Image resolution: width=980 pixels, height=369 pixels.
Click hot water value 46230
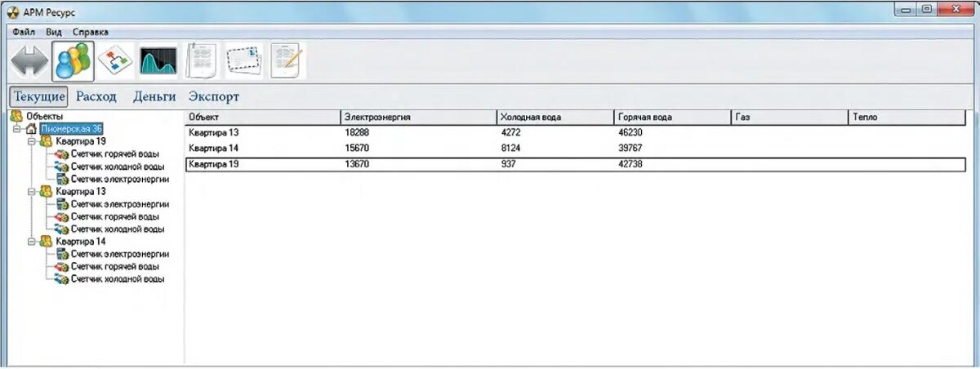point(631,132)
